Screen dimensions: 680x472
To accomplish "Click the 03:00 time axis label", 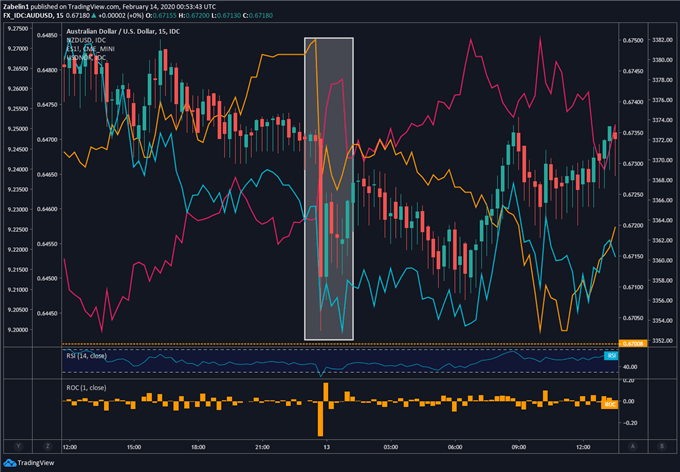I will pyautogui.click(x=391, y=447).
